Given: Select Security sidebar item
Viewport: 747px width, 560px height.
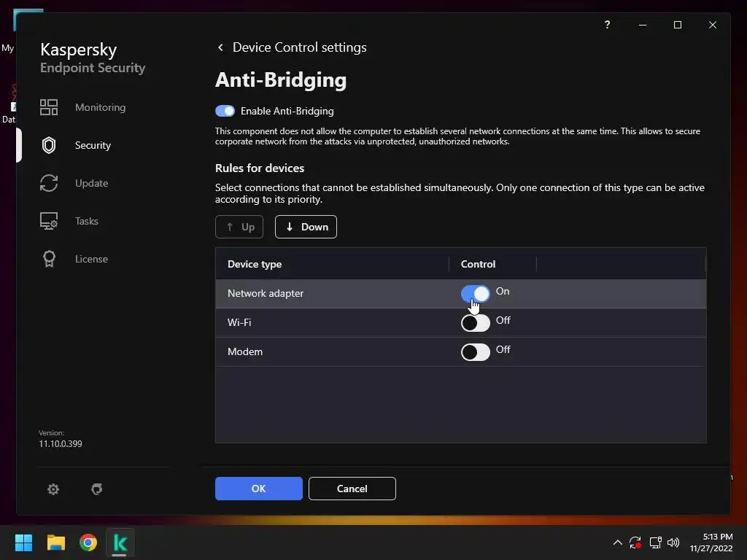Looking at the screenshot, I should tap(93, 145).
